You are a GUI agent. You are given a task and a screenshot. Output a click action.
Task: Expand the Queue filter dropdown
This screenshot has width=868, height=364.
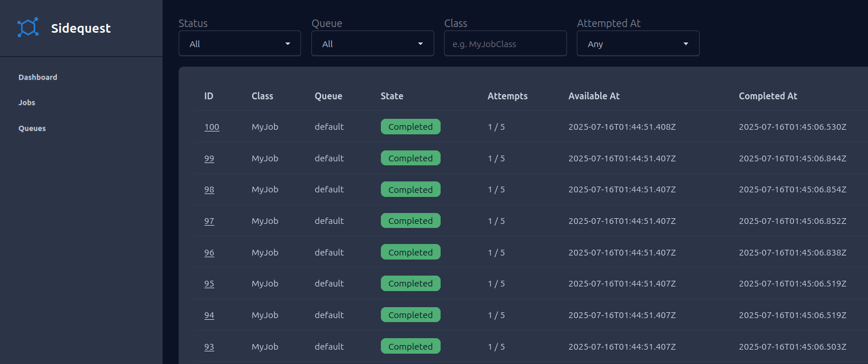(372, 44)
